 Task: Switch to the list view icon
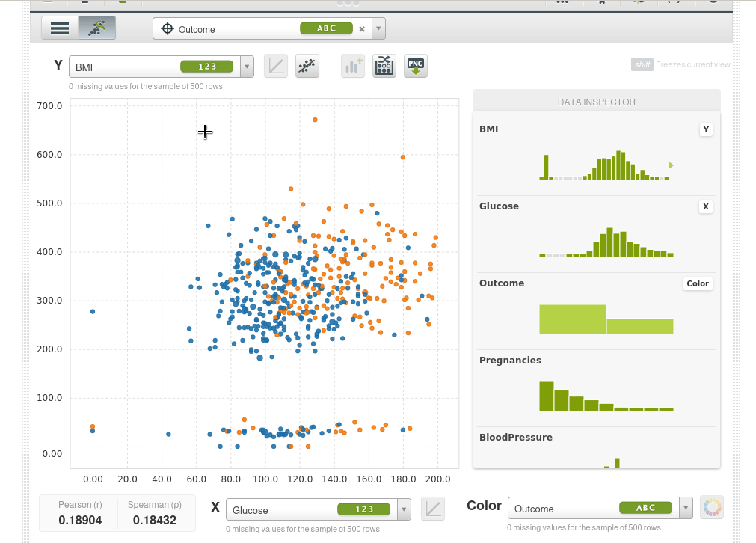click(60, 28)
